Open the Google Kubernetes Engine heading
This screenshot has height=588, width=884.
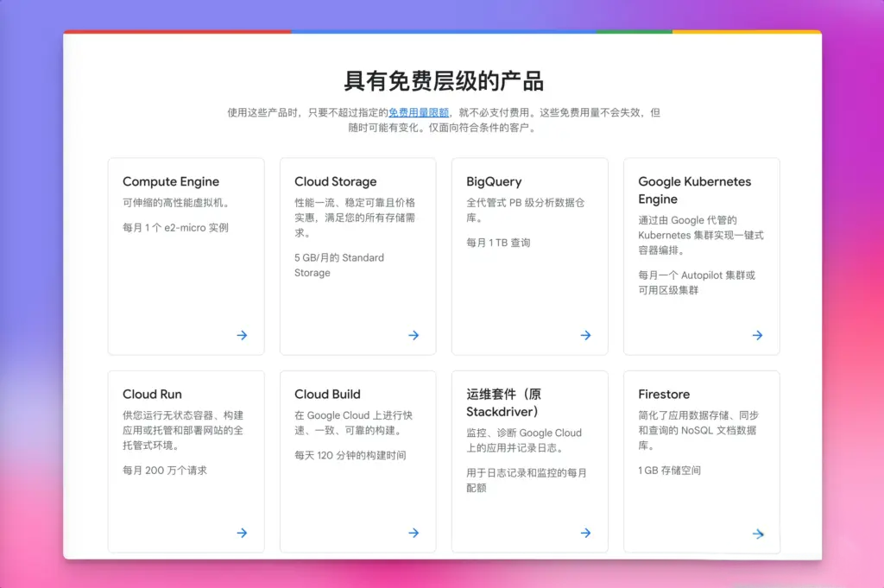(695, 190)
